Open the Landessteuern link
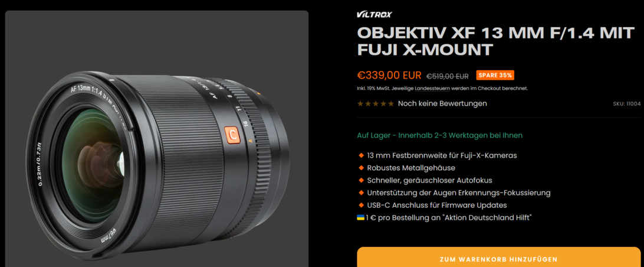 point(431,88)
